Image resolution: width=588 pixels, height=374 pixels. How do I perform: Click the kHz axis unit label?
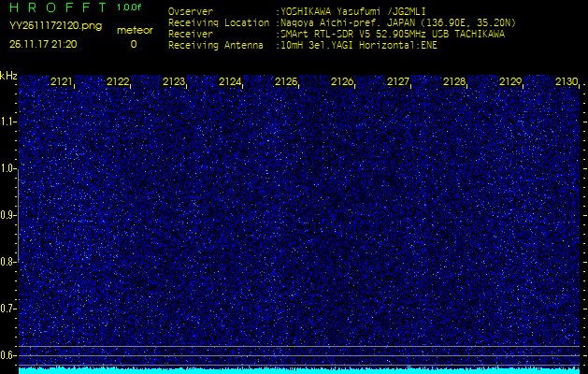click(8, 76)
